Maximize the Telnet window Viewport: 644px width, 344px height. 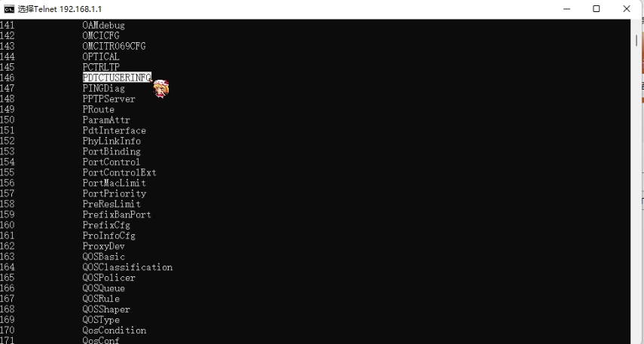597,8
